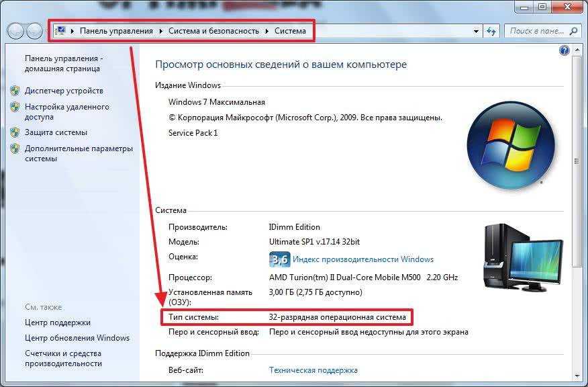Go to Панель управления breadcrumb

(x=116, y=31)
